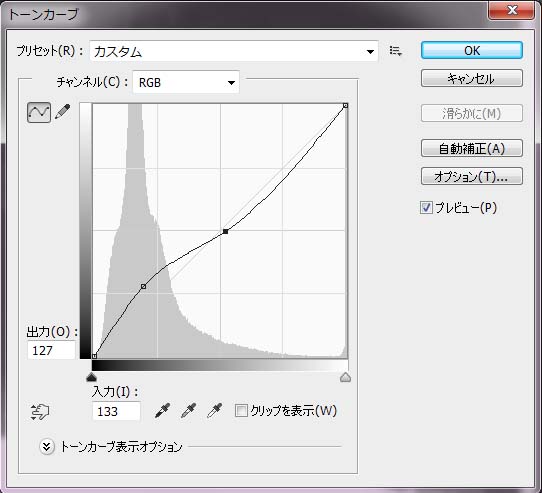Open the チャンネル RGB dropdown
This screenshot has width=542, height=493.
click(x=186, y=82)
